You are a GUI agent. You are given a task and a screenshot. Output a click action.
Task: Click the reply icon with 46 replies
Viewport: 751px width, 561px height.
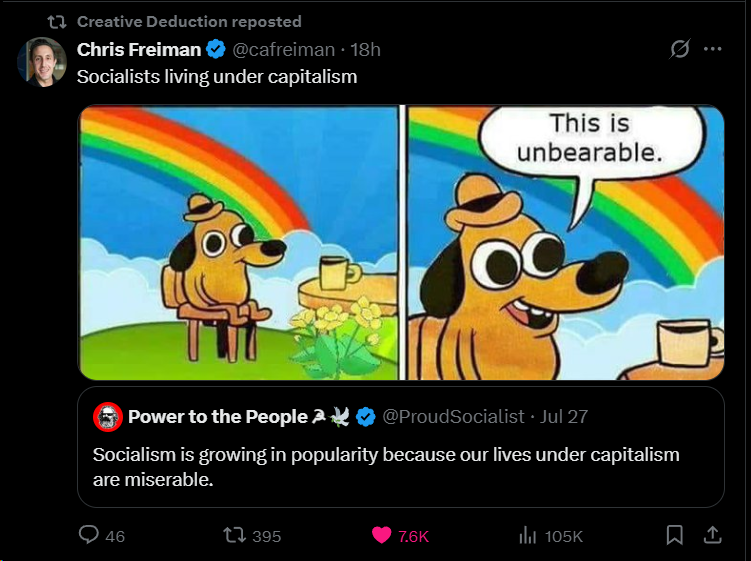point(90,536)
